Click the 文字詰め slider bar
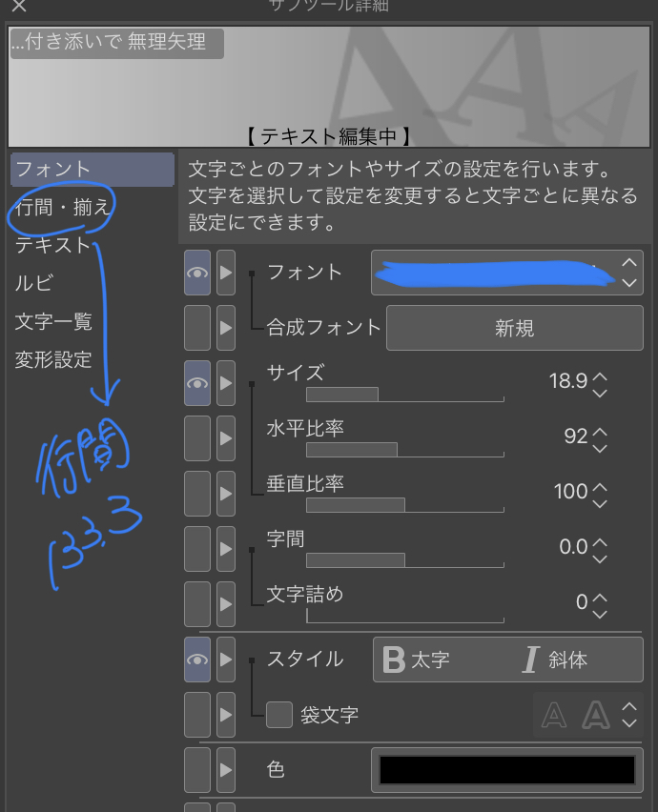The width and height of the screenshot is (658, 812). click(405, 616)
